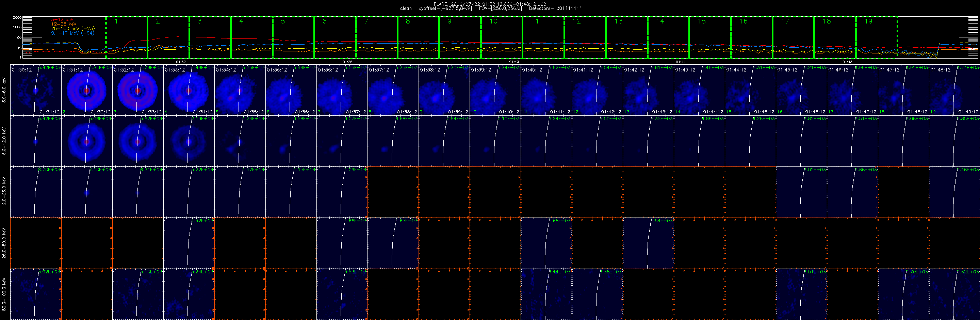980x320 pixels.
Task: Open the 3.0-6.0 keV image at 01:36:12
Action: tap(342, 90)
